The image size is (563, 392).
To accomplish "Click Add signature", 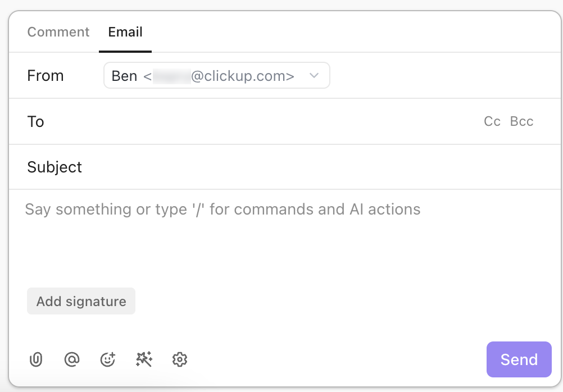I will [x=81, y=301].
